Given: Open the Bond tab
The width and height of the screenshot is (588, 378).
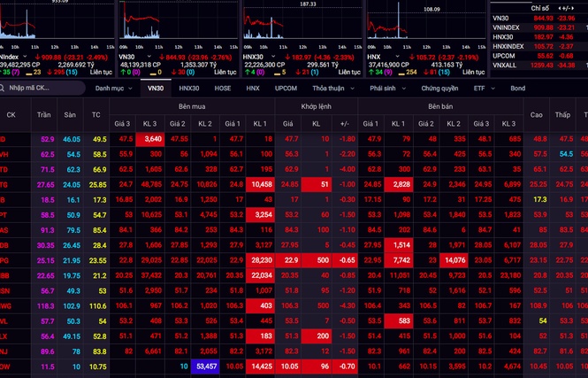Looking at the screenshot, I should [x=517, y=89].
